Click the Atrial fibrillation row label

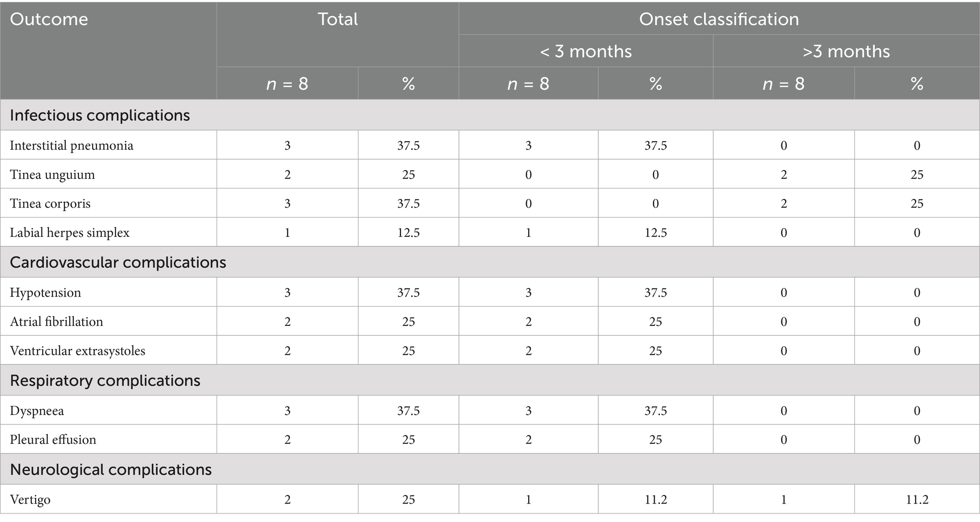tap(56, 322)
